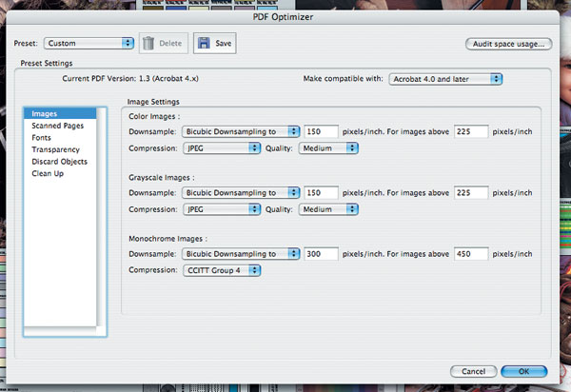Click the PDF Optimizer title bar text
Screen dimensions: 571x392
[x=283, y=17]
